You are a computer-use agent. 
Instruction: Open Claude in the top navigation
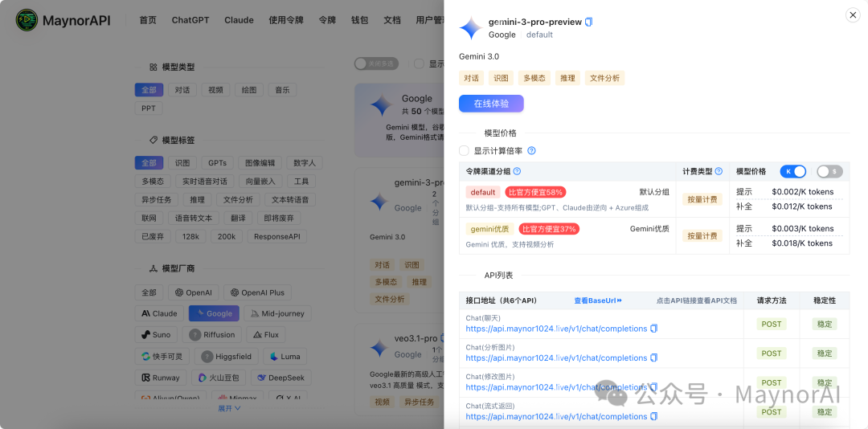pyautogui.click(x=240, y=20)
